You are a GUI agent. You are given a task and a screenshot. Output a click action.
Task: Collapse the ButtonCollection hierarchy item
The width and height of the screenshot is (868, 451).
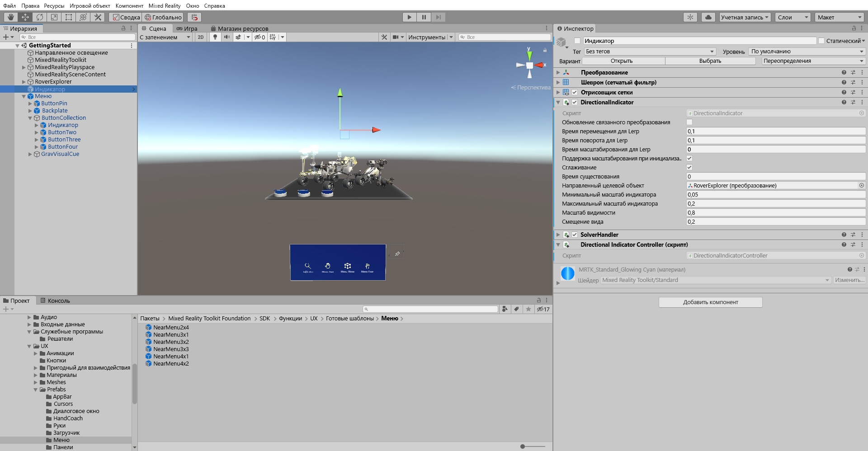[30, 118]
